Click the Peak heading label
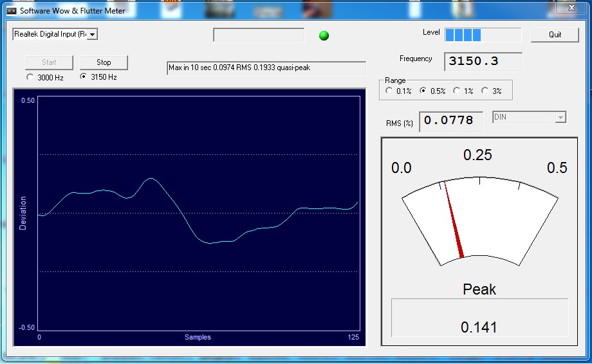The width and height of the screenshot is (592, 364). pyautogui.click(x=479, y=289)
